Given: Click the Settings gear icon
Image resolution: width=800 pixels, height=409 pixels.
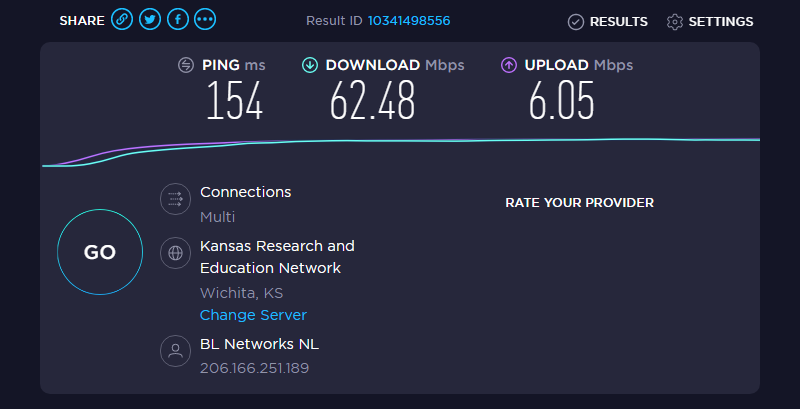Looking at the screenshot, I should (x=674, y=22).
